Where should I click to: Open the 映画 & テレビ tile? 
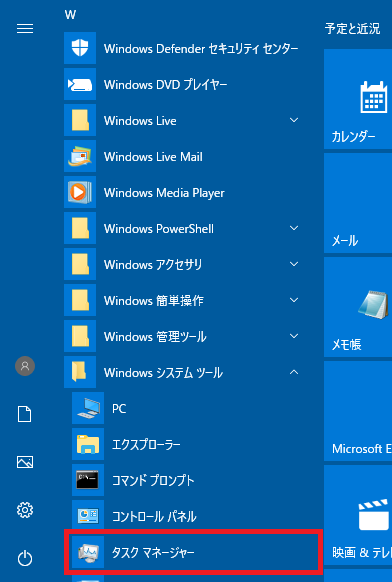[358, 515]
